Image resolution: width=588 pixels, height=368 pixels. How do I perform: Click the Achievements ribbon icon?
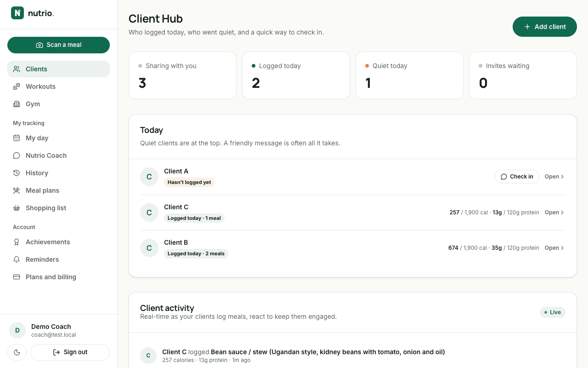(17, 242)
